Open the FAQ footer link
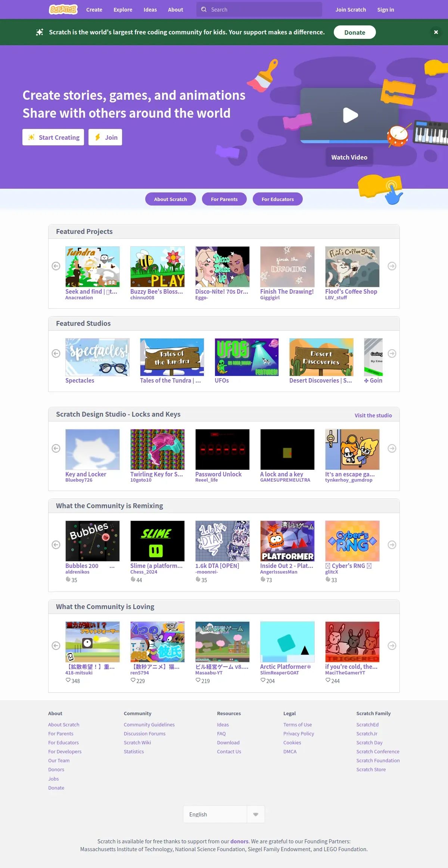 (221, 733)
